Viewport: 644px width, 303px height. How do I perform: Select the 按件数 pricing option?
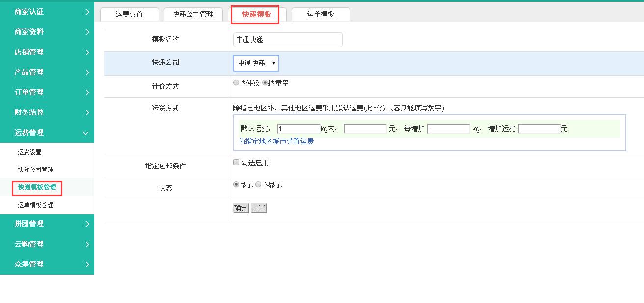(236, 83)
